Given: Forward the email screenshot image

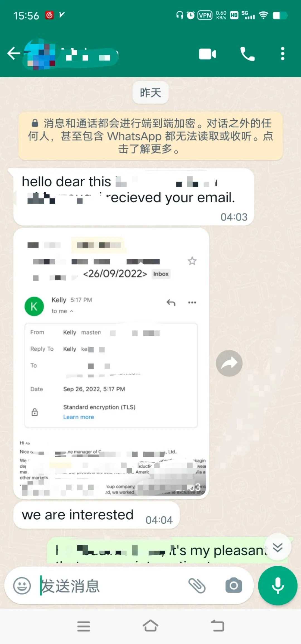Looking at the screenshot, I should pos(229,363).
